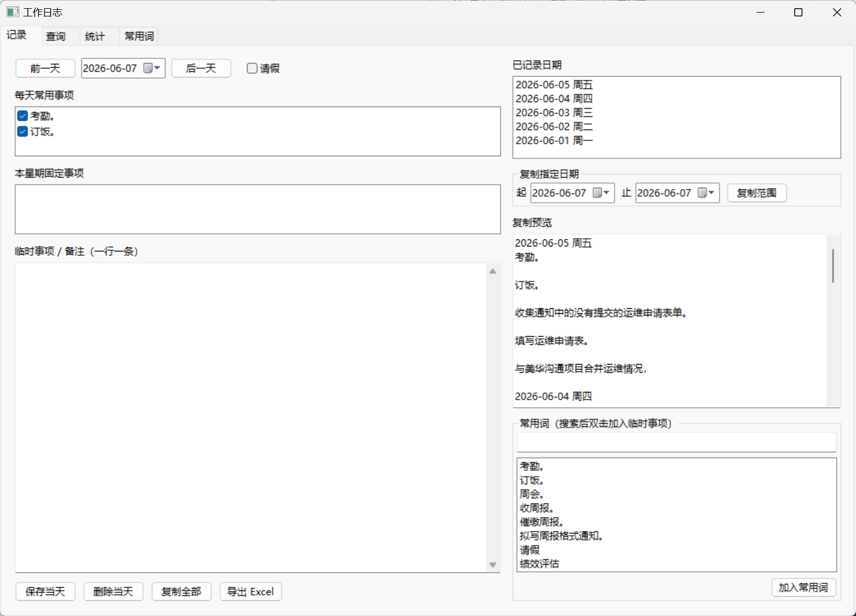The image size is (856, 616).
Task: Click the 加入常用词 button
Action: [804, 588]
